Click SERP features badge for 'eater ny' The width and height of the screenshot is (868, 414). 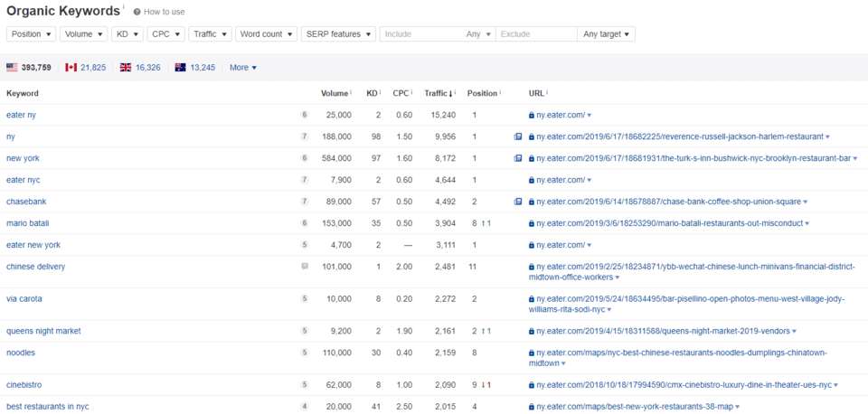tap(305, 115)
